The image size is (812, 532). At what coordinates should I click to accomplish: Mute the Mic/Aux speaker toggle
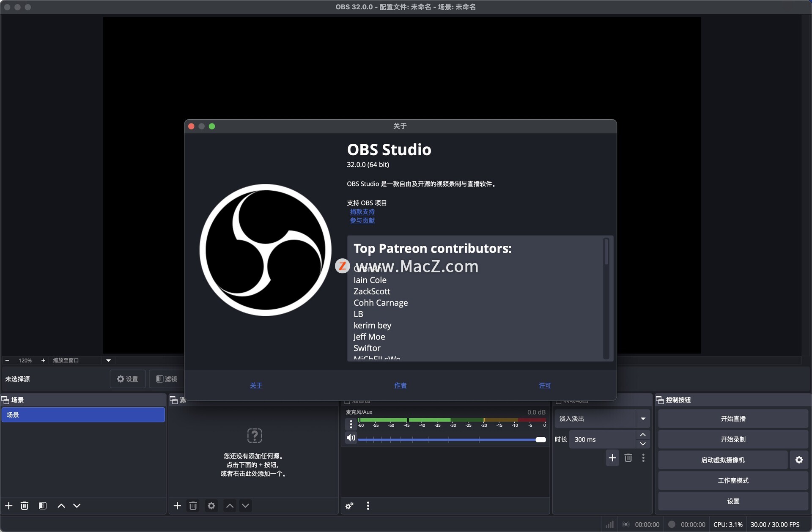coord(351,438)
